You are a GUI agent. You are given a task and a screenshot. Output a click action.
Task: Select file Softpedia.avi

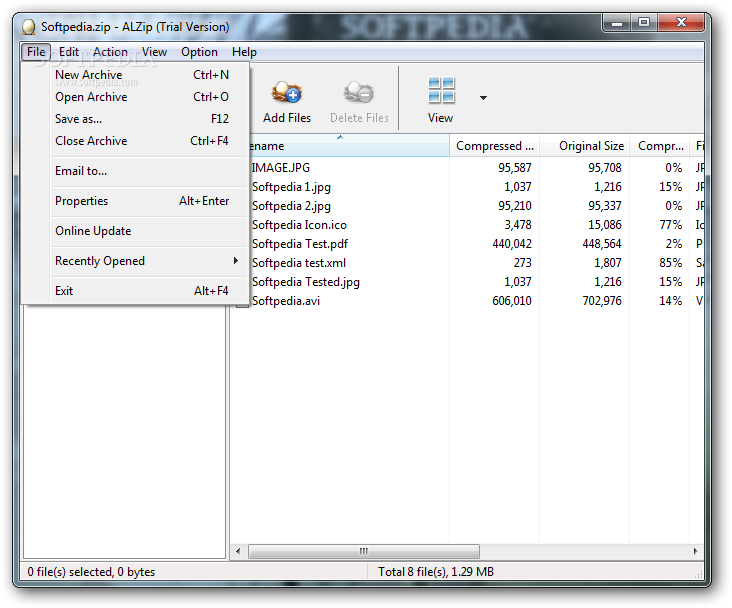286,301
